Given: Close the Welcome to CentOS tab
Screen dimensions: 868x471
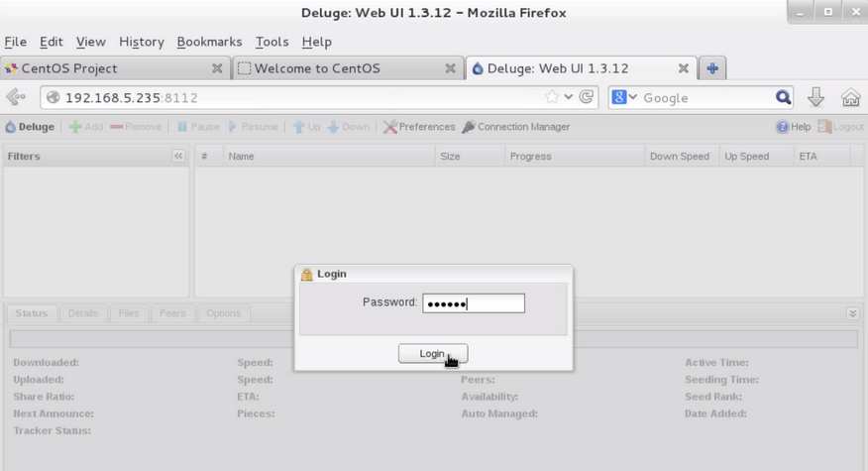Looking at the screenshot, I should click(x=451, y=68).
